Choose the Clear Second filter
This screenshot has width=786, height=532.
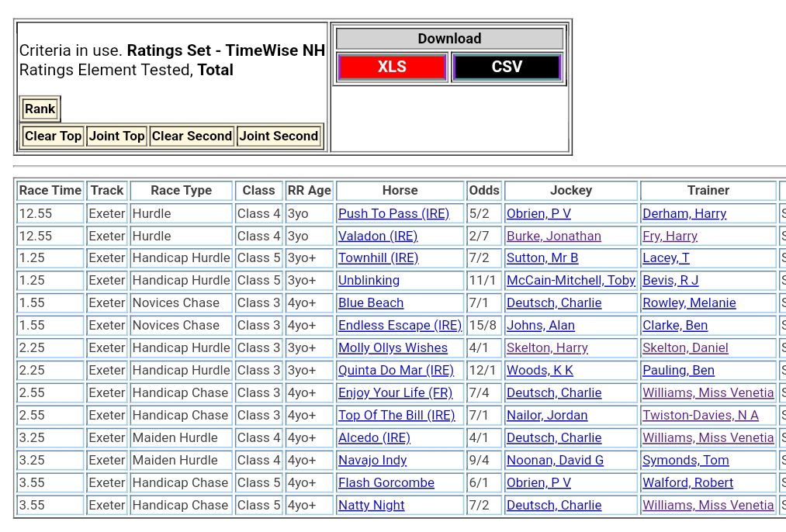point(192,136)
